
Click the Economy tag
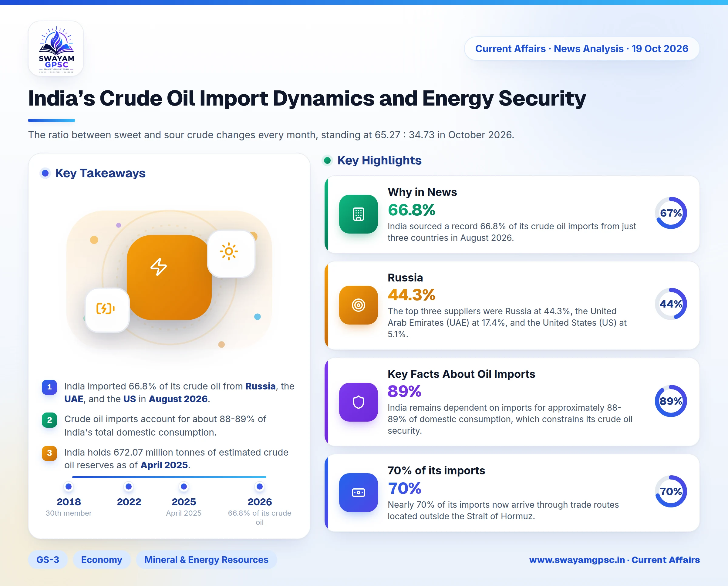pyautogui.click(x=102, y=560)
